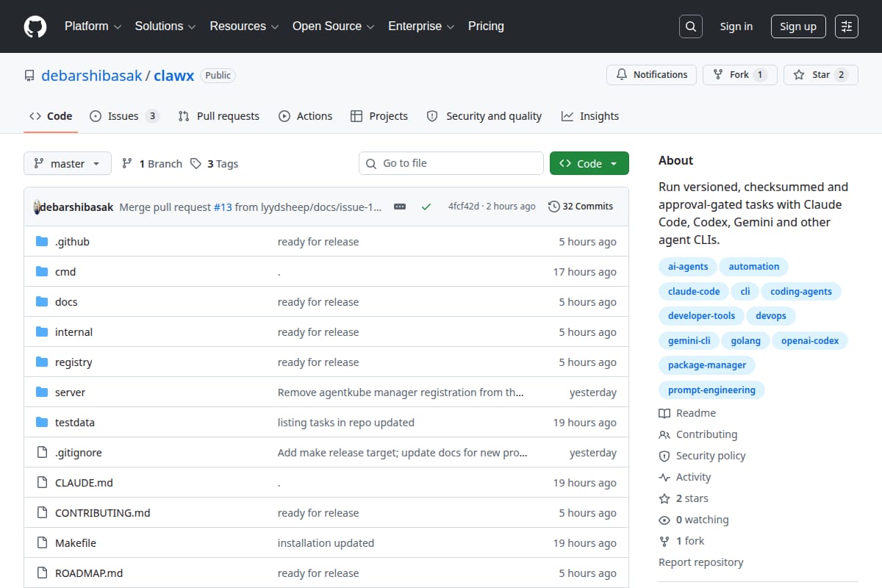This screenshot has width=882, height=588.
Task: Open the clawx repository name link
Action: pos(174,76)
